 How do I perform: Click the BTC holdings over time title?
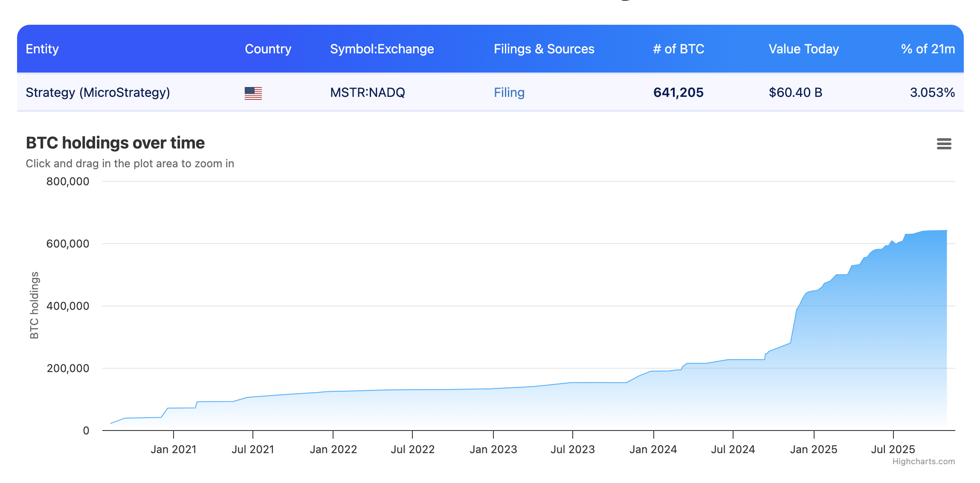(x=115, y=143)
